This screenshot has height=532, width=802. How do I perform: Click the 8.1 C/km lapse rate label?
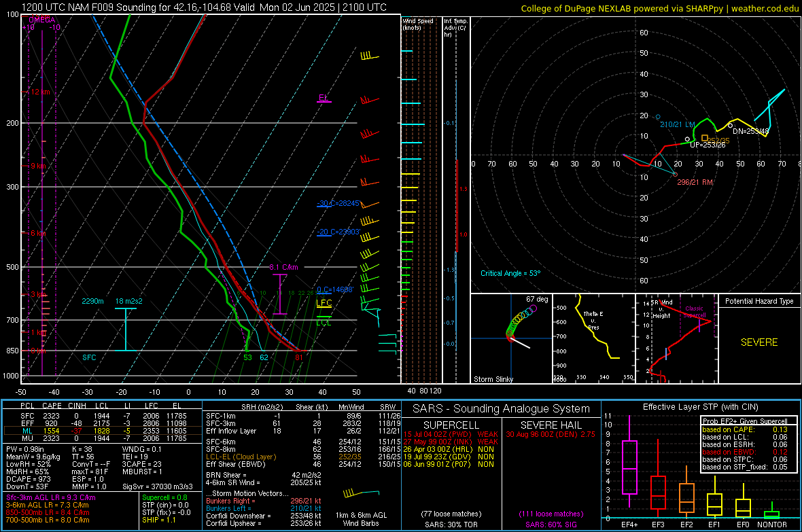point(283,267)
